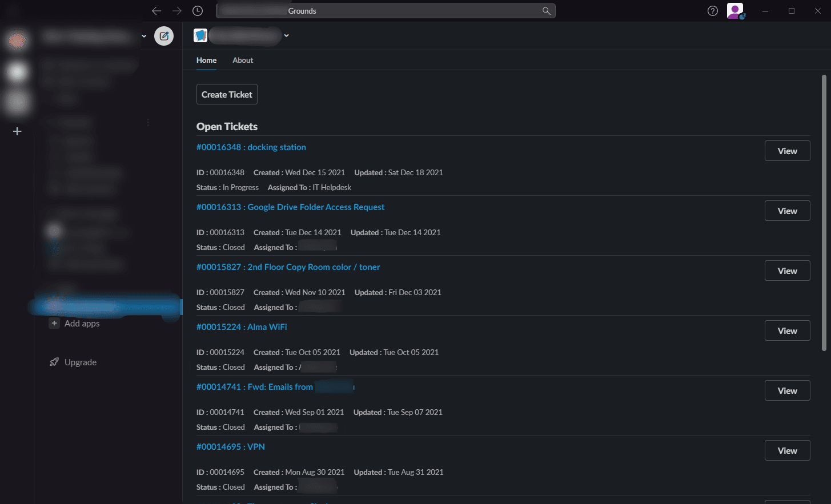831x504 pixels.
Task: View the docking station ticket
Action: tap(787, 151)
